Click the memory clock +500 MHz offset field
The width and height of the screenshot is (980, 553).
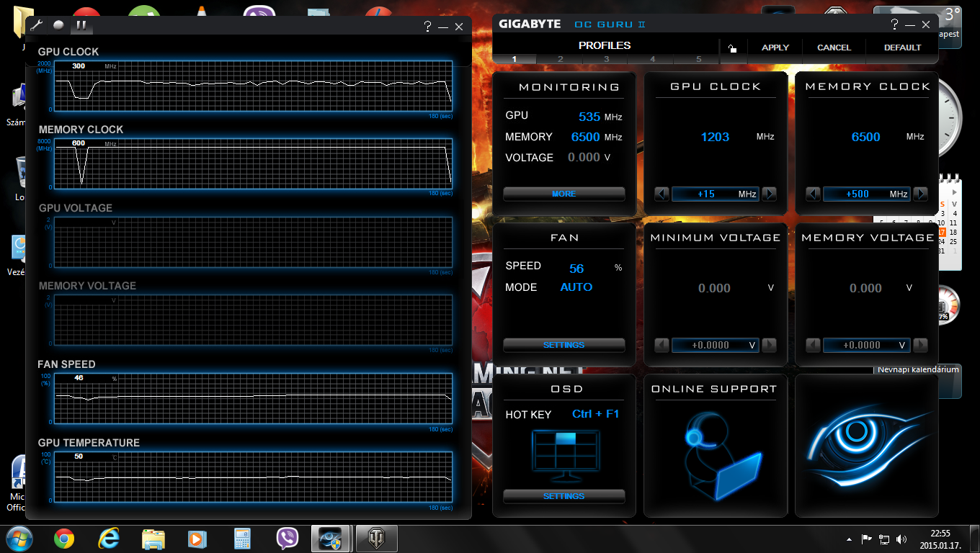point(867,194)
